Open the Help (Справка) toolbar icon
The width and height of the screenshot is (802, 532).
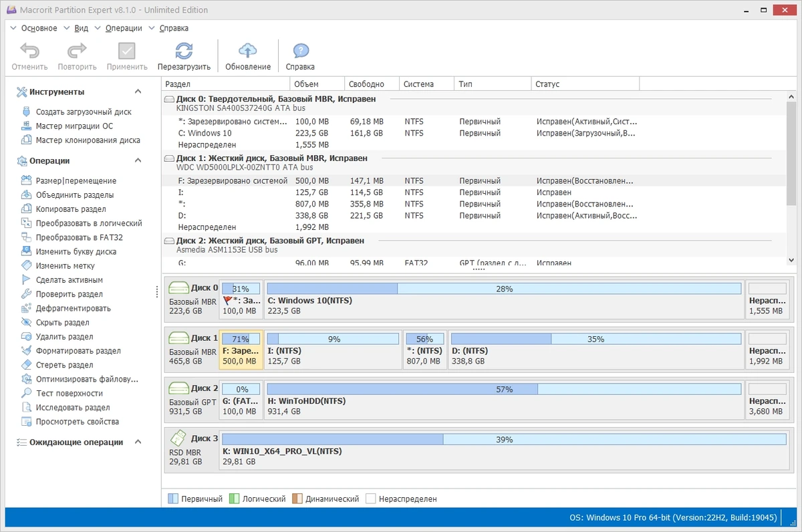point(300,51)
